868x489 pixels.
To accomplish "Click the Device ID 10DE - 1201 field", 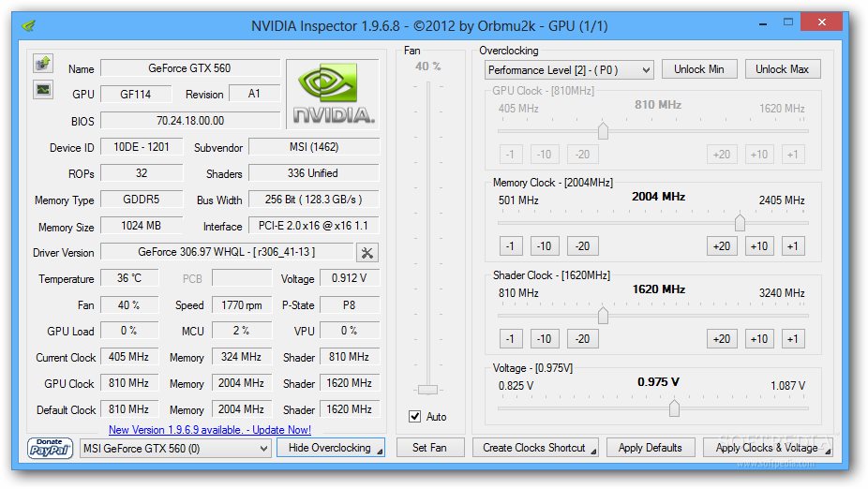I will (x=142, y=147).
